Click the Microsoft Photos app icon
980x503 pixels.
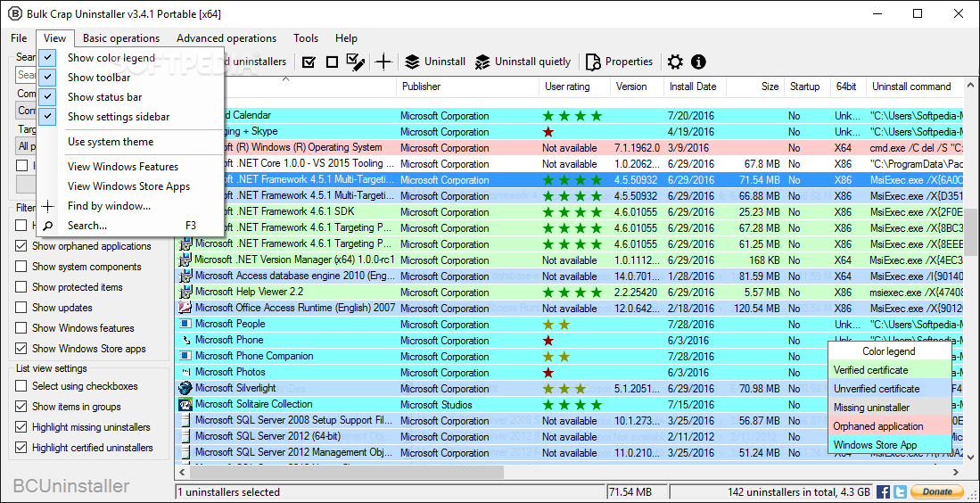(x=185, y=372)
